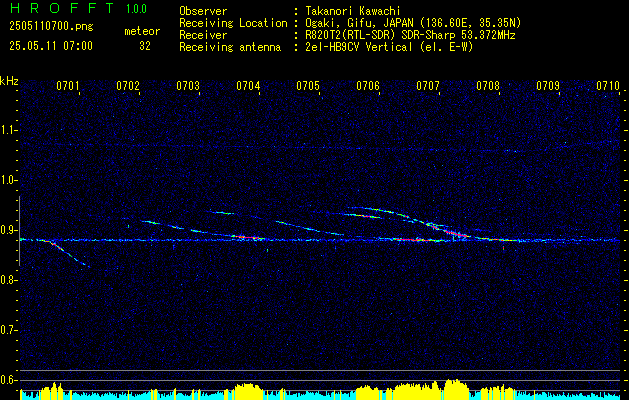Click time marker 0710
Screen dimensions: 629x400
coord(608,85)
